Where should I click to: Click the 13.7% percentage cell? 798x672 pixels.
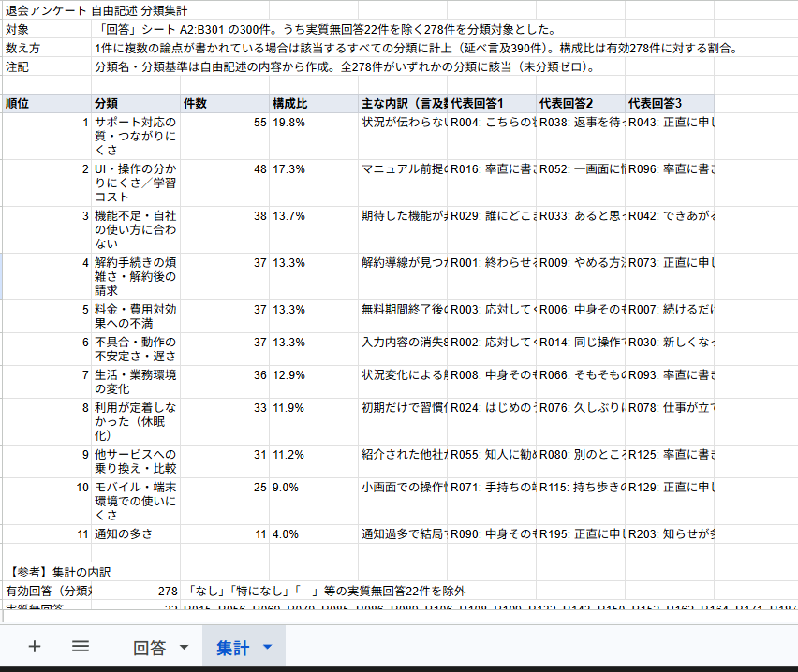tap(314, 229)
